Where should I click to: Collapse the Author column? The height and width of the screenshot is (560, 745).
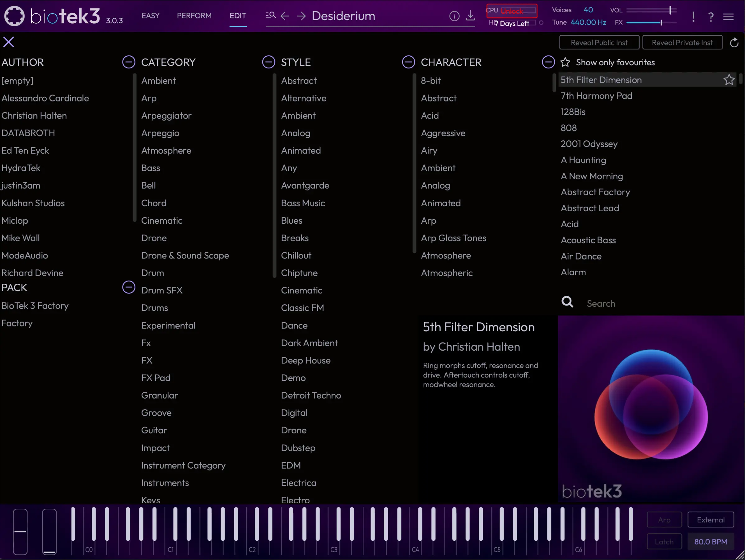point(129,62)
